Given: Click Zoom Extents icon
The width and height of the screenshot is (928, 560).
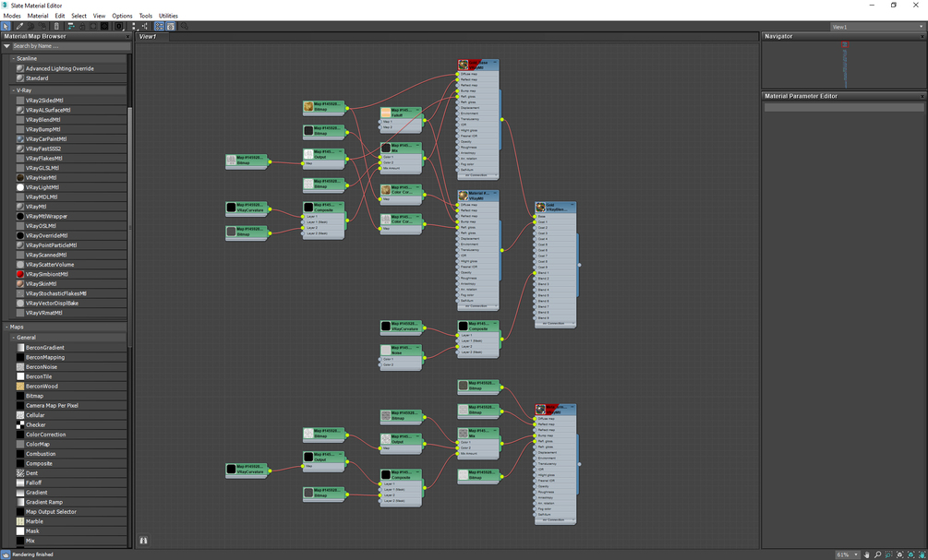Looking at the screenshot, I should point(899,554).
